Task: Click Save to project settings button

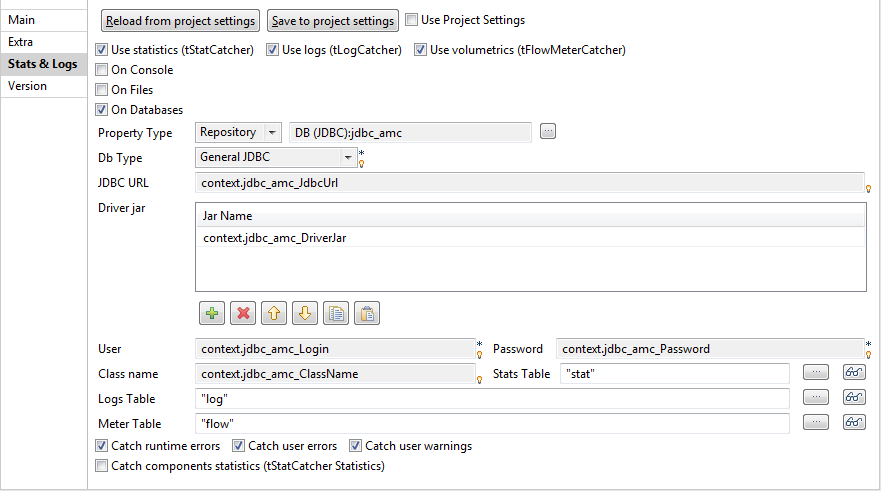Action: tap(333, 20)
